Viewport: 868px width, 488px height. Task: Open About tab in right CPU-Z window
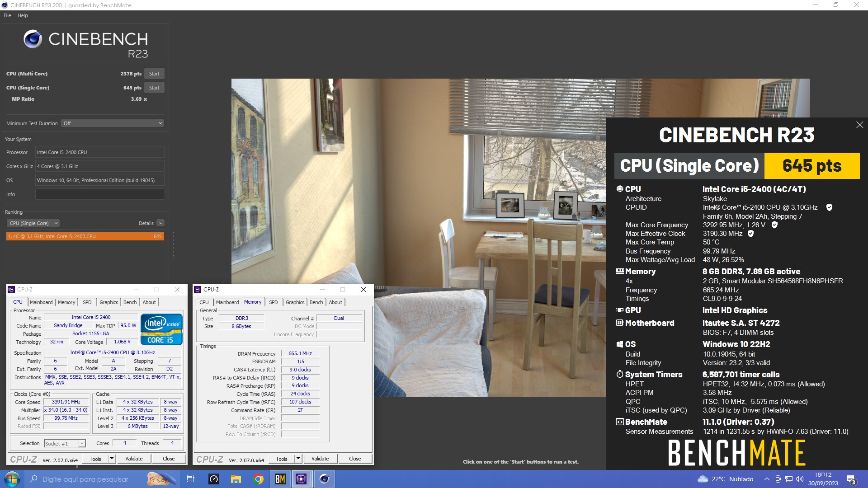pyautogui.click(x=335, y=302)
